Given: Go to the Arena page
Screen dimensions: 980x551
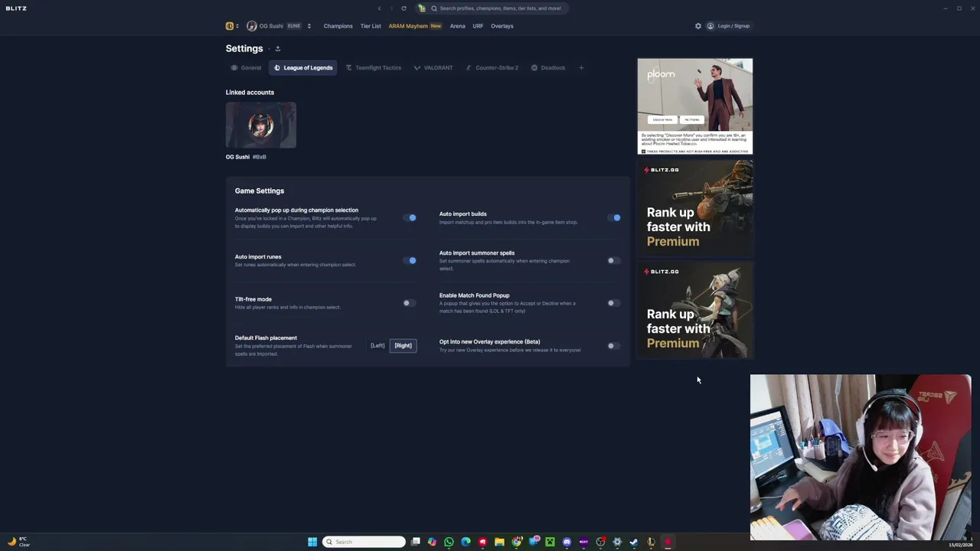Looking at the screenshot, I should click(x=457, y=26).
